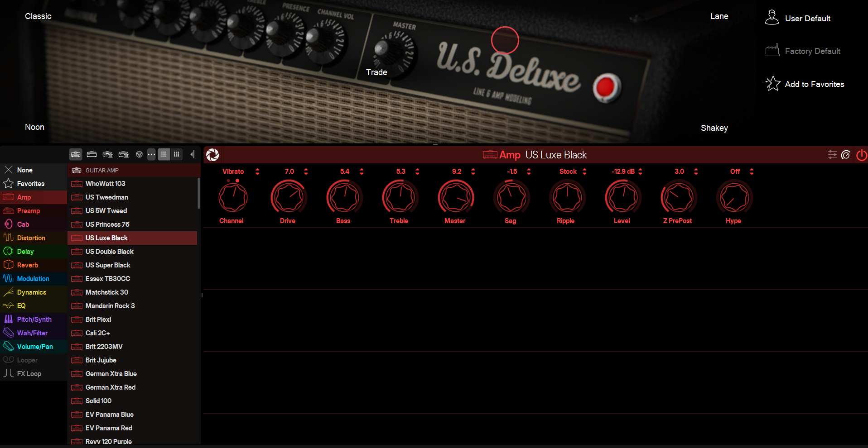Select the Mandarin Rock 3 amp model

click(132, 306)
